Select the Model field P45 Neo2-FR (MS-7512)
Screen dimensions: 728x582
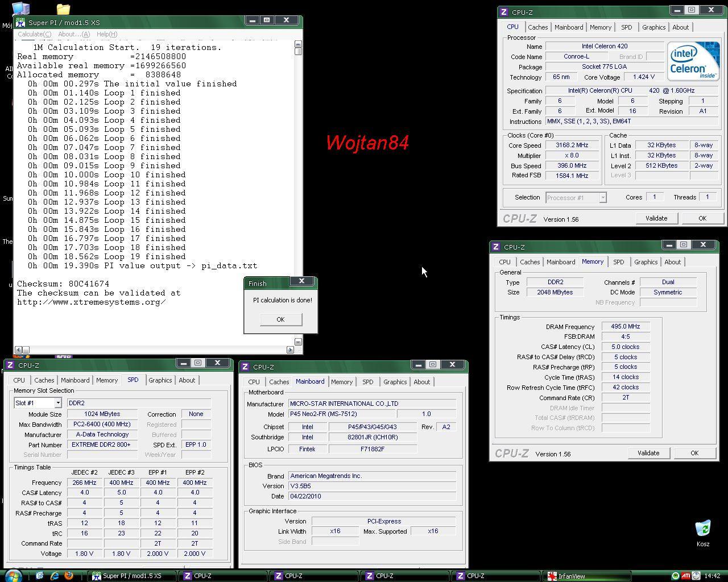coord(341,414)
